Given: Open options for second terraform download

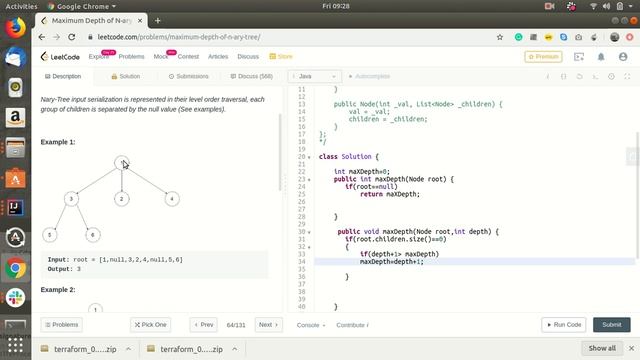Looking at the screenshot, I should pyautogui.click(x=235, y=349).
